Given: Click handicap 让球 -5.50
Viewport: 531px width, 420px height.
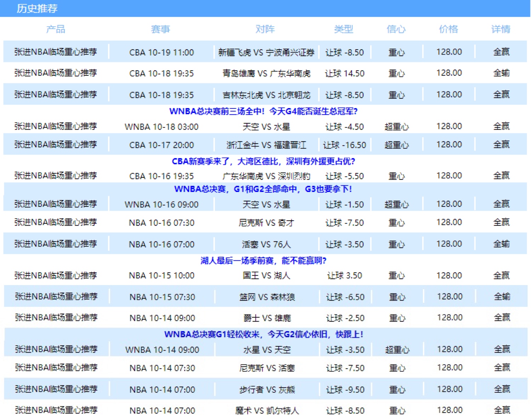Looking at the screenshot, I should point(344,176).
